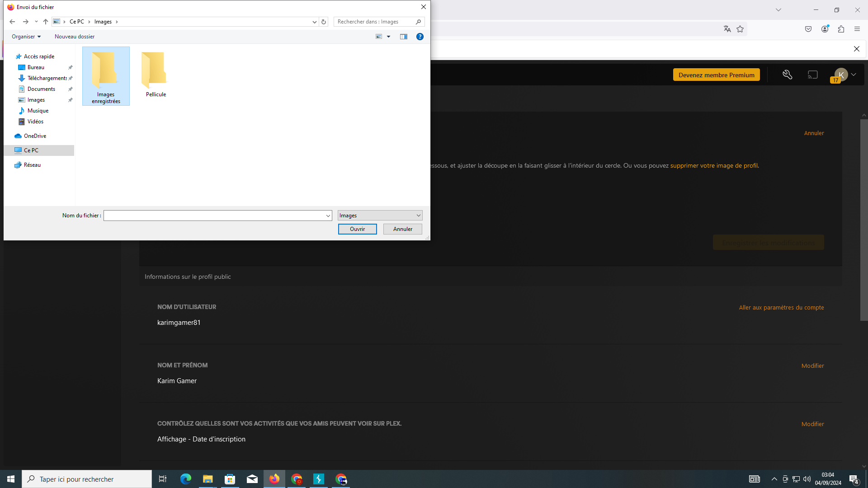Expand the file name history dropdown

click(328, 216)
